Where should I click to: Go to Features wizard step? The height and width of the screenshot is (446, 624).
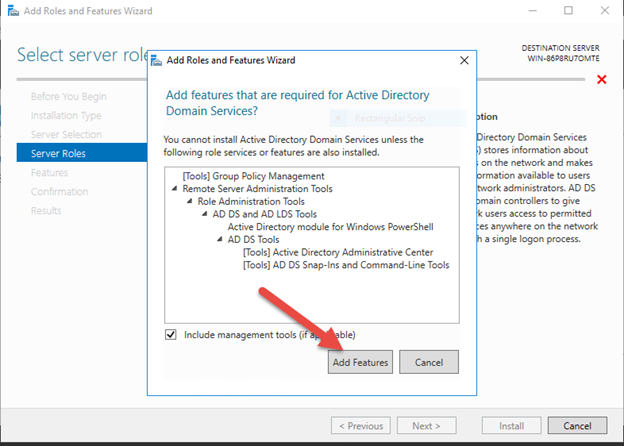point(49,172)
